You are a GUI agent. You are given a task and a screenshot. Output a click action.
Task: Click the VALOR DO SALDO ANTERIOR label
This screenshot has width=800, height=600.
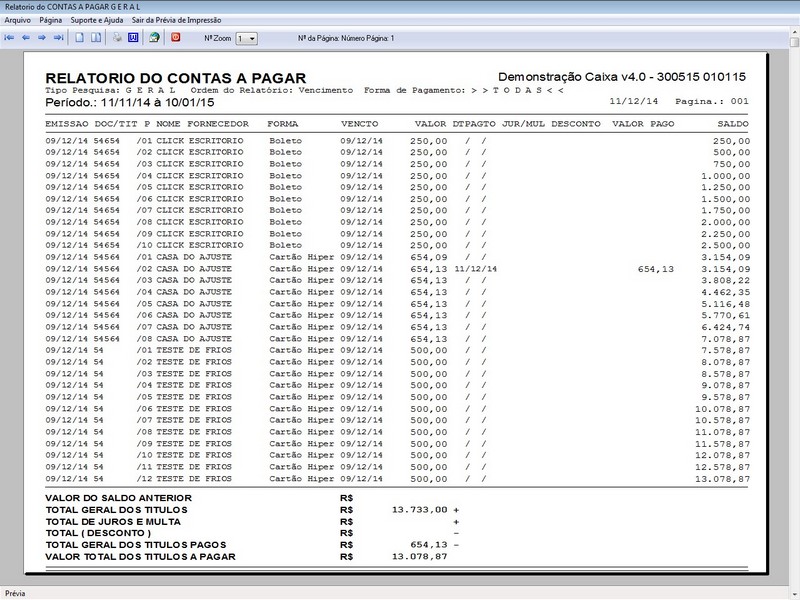tap(118, 498)
